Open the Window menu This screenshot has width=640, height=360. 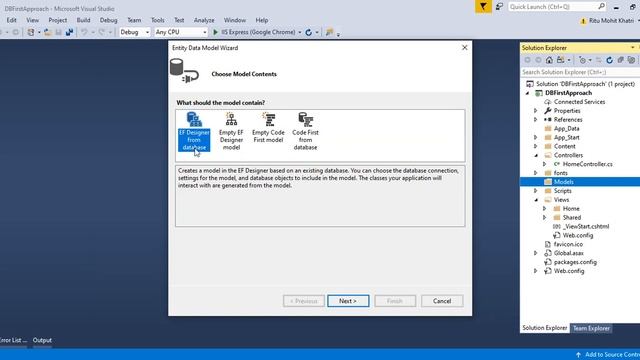pos(235,20)
